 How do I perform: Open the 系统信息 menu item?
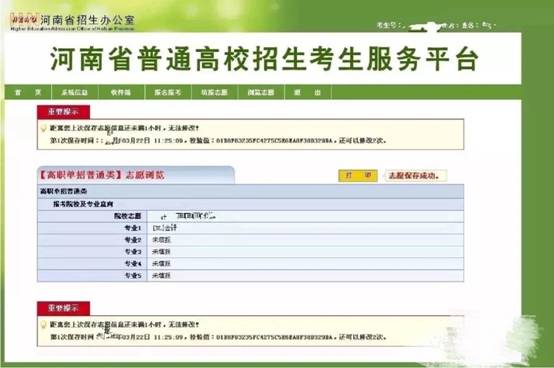click(75, 93)
